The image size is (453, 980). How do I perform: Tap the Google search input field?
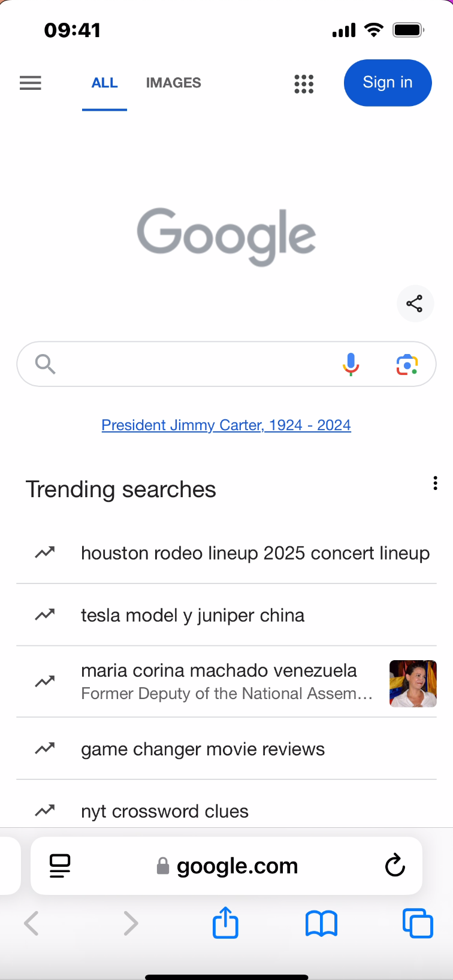click(192, 364)
